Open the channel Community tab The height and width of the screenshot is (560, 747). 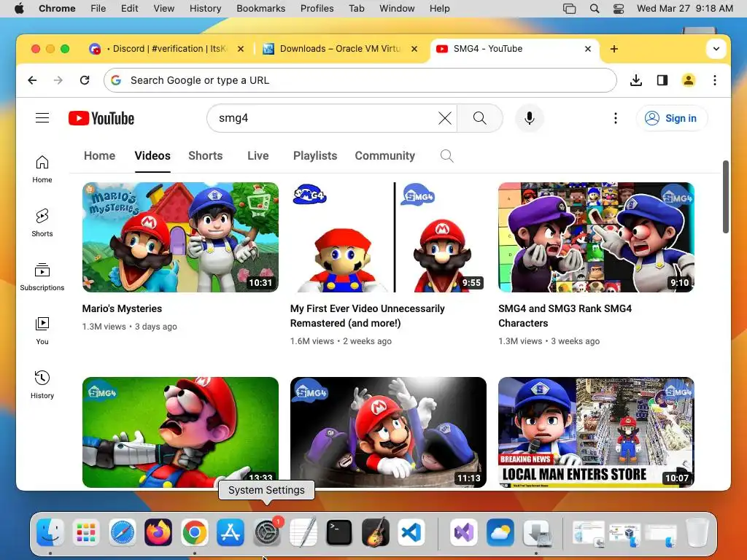pos(385,156)
